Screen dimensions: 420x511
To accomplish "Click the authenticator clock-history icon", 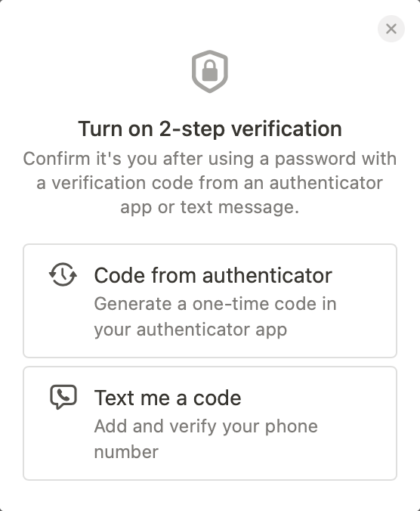I will coord(63,274).
